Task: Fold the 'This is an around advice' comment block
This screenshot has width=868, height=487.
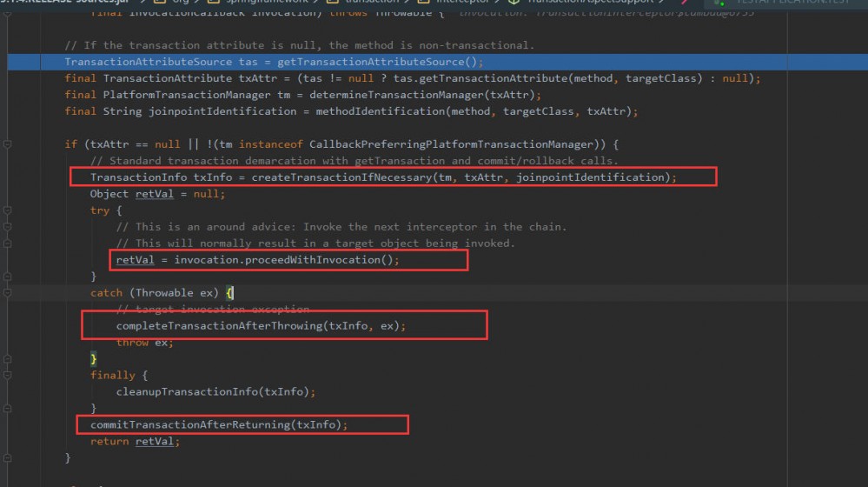Action: tap(7, 227)
